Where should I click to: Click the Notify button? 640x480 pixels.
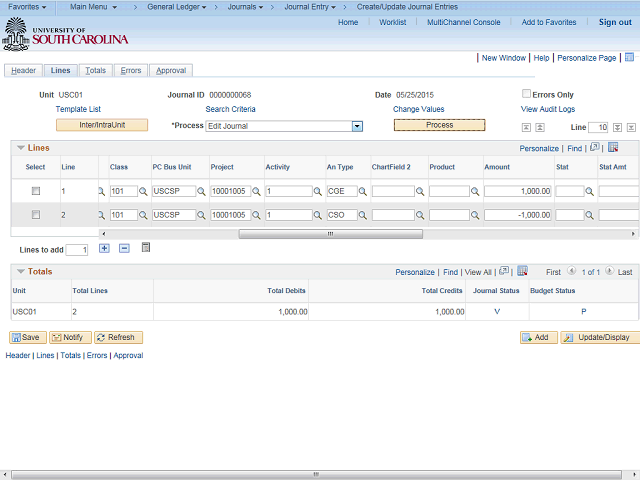(70, 338)
